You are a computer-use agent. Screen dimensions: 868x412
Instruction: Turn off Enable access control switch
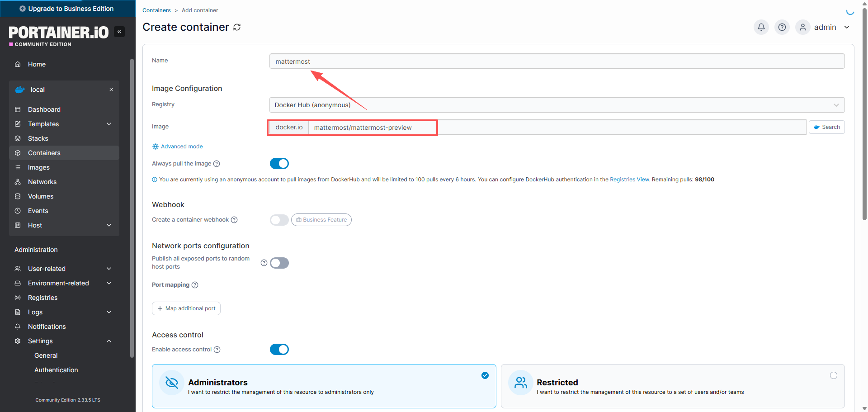click(279, 350)
